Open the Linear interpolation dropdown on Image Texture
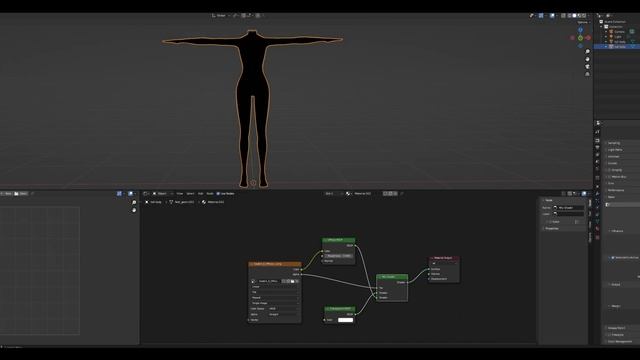 [275, 287]
